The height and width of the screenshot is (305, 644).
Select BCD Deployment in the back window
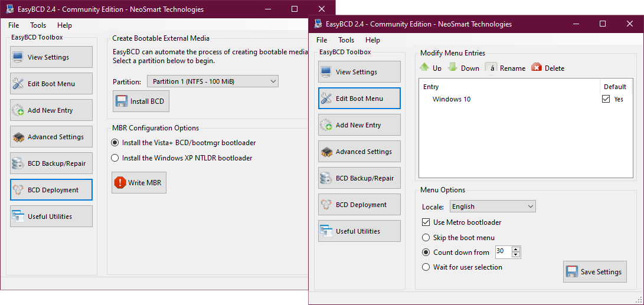[x=51, y=190]
